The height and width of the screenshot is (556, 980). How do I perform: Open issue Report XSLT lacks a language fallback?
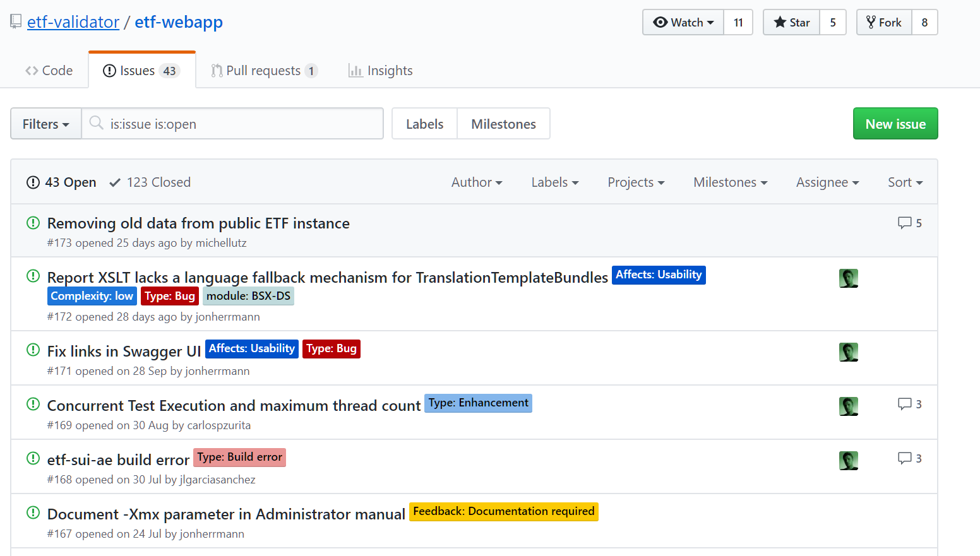tap(328, 278)
